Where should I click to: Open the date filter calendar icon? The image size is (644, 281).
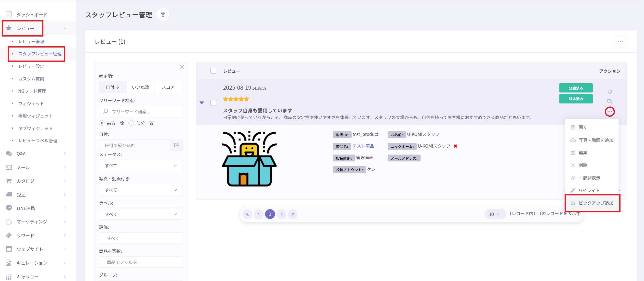point(176,145)
